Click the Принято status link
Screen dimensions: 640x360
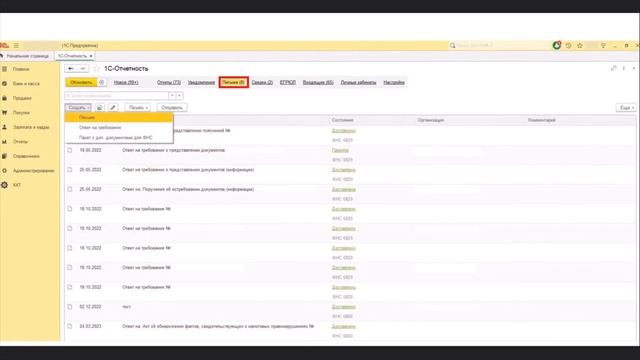click(340, 150)
